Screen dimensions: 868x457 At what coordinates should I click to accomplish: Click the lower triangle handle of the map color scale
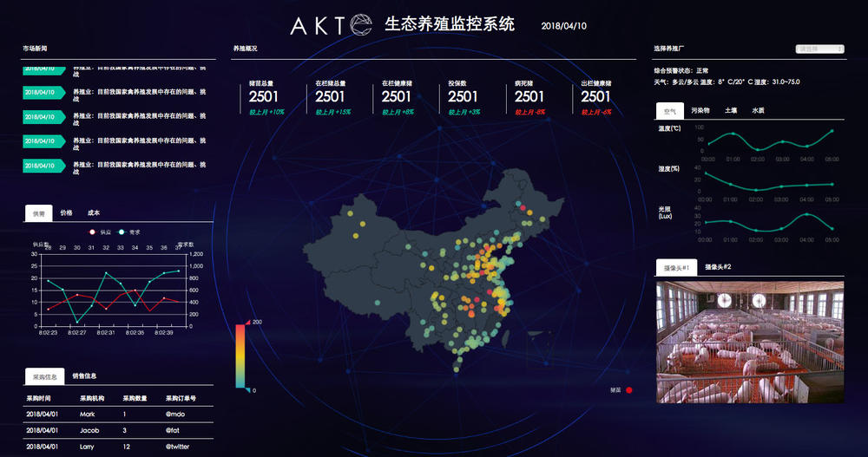(x=247, y=390)
